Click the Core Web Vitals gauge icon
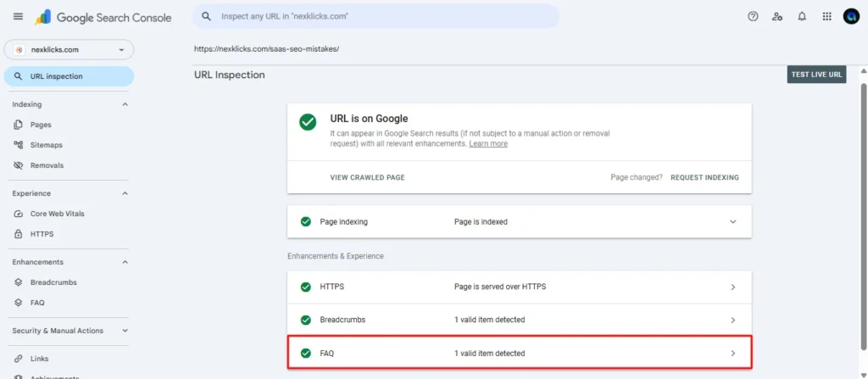The height and width of the screenshot is (379, 868). coord(19,214)
